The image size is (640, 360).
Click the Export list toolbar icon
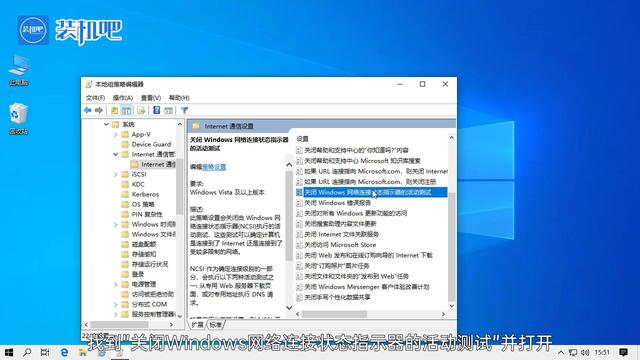[141, 110]
